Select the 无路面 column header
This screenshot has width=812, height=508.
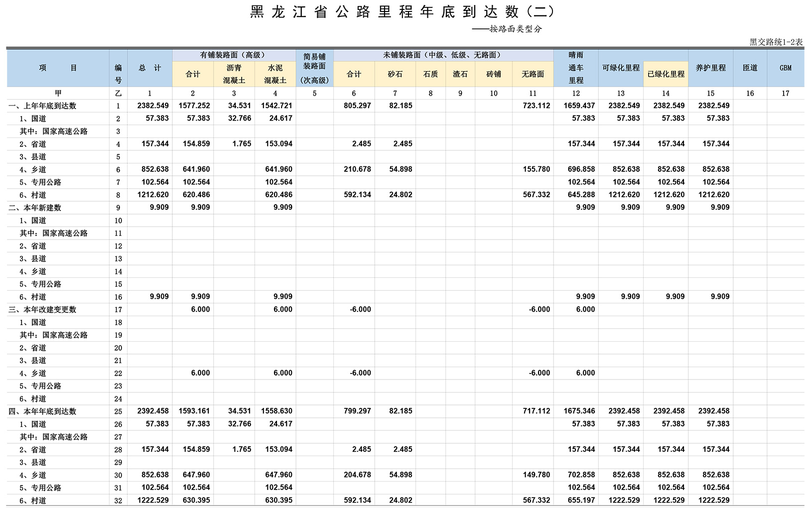[533, 74]
